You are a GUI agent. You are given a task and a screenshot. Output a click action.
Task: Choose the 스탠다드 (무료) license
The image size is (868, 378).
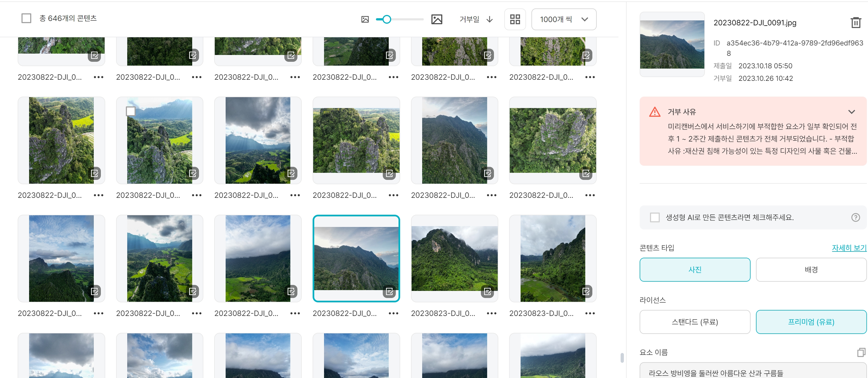pyautogui.click(x=695, y=322)
